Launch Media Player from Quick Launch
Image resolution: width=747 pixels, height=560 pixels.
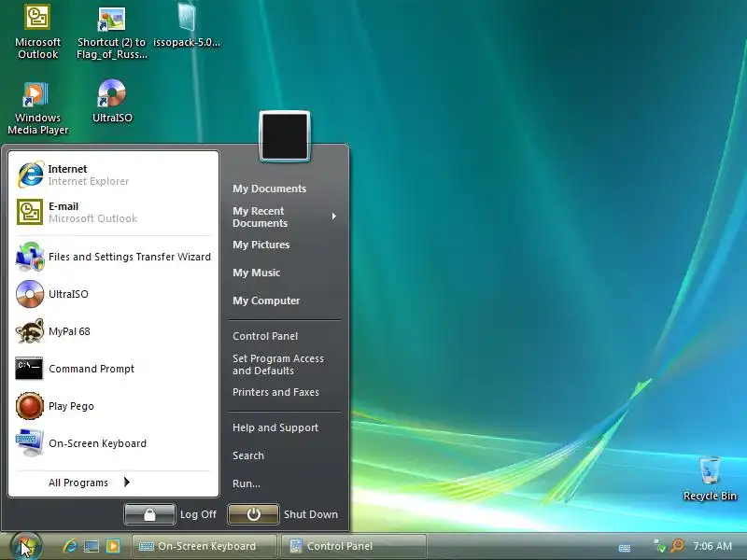click(113, 546)
